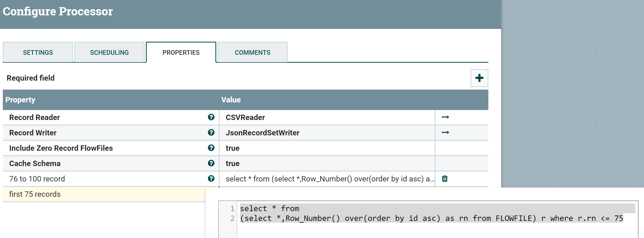
Task: Go to CSVReader controller service arrow
Action: 445,117
